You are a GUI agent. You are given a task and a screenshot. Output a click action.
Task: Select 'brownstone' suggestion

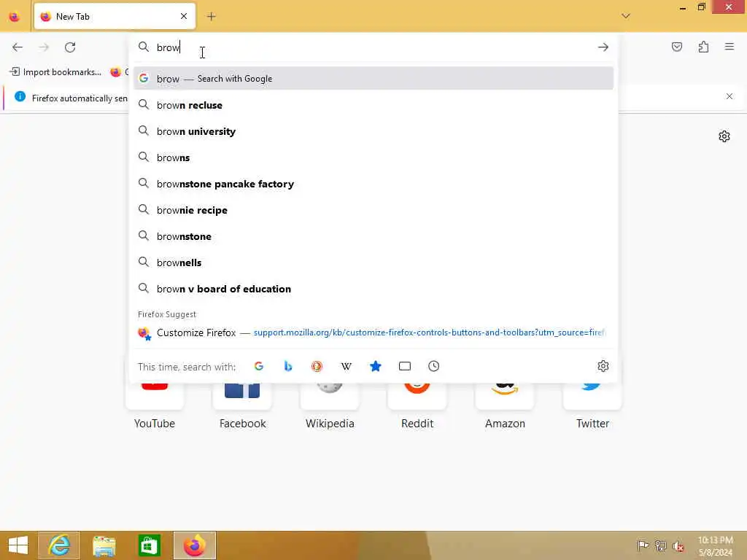(373, 236)
